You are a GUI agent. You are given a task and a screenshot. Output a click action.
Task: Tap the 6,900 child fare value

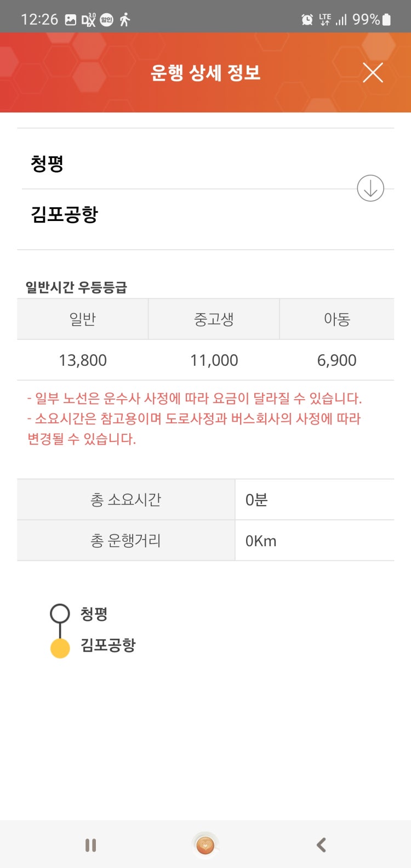336,360
